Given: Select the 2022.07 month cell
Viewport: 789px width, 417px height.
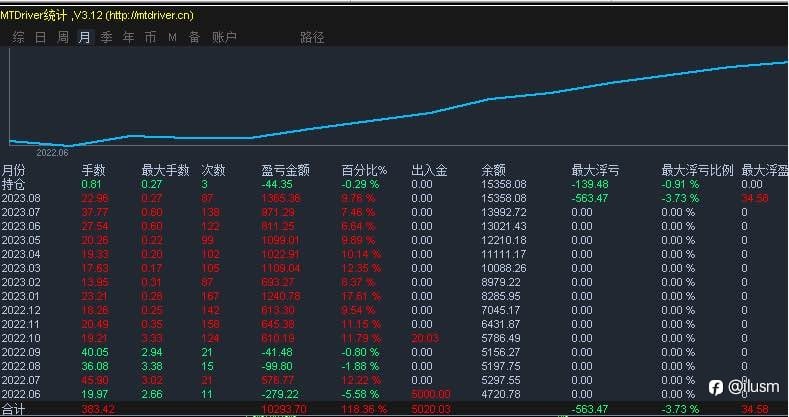Looking at the screenshot, I should coord(21,380).
